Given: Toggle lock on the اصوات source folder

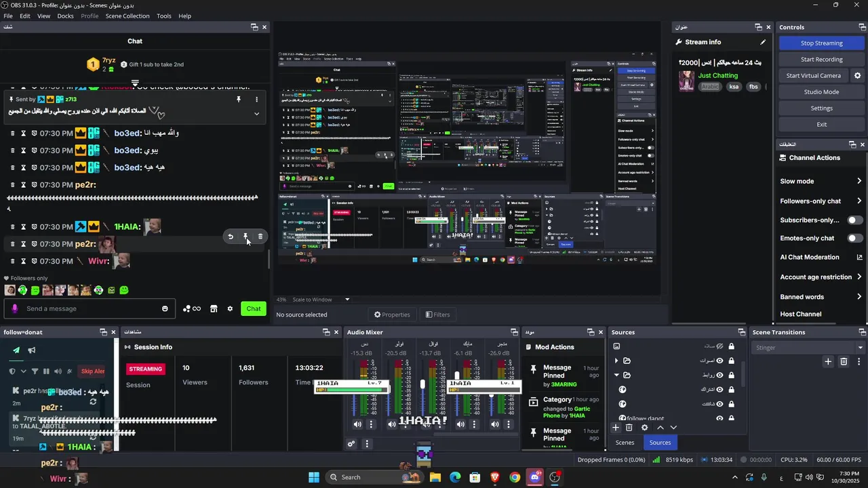Looking at the screenshot, I should point(732,361).
